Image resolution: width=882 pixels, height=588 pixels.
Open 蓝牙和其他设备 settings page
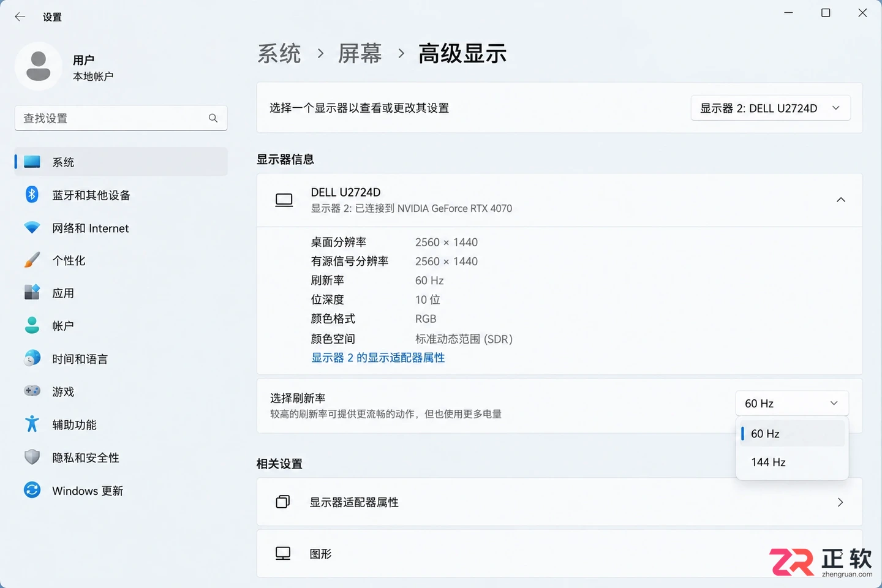click(121, 195)
